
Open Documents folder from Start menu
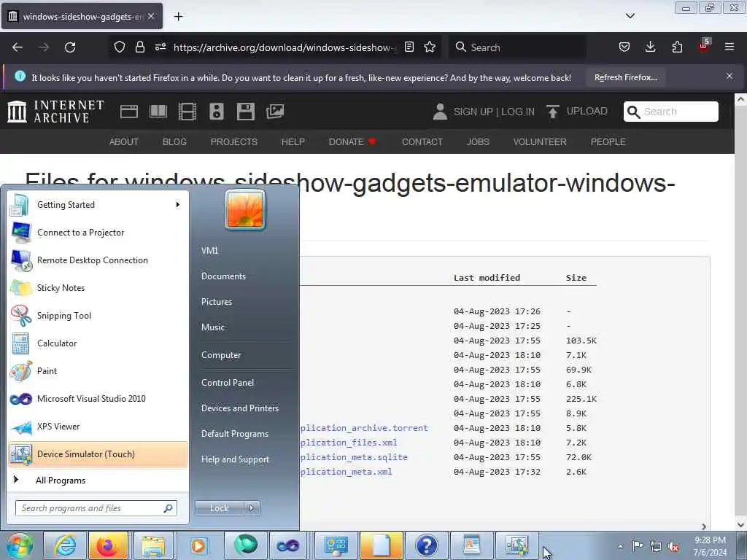(223, 276)
